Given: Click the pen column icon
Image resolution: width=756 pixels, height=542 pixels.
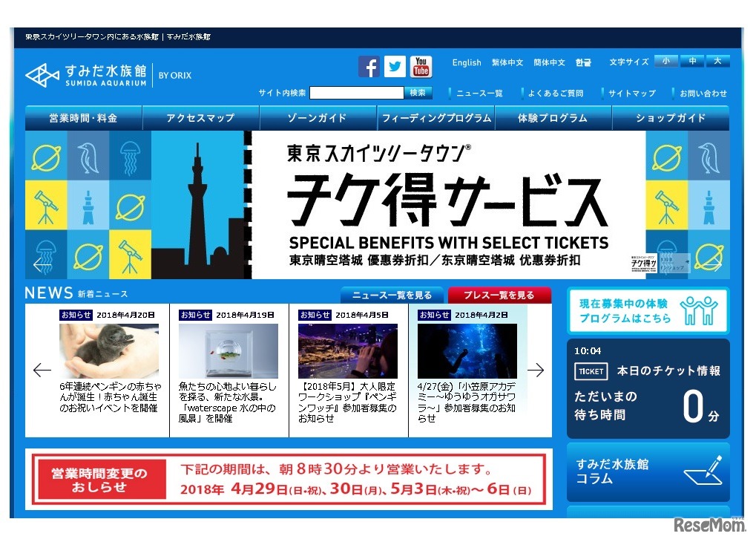Looking at the screenshot, I should click(x=704, y=471).
